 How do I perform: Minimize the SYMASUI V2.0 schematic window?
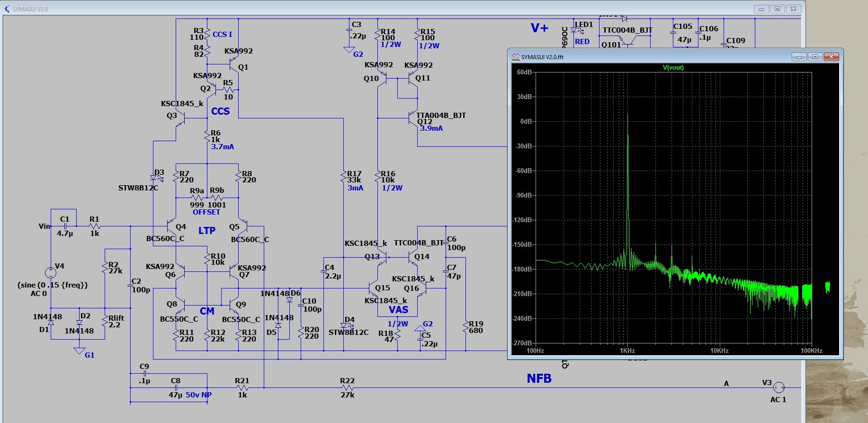click(x=761, y=9)
